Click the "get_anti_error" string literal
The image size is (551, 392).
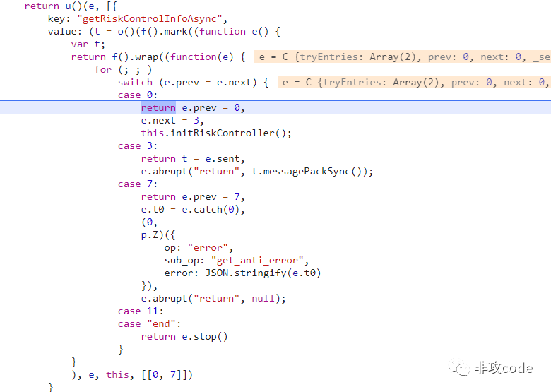[x=257, y=261]
